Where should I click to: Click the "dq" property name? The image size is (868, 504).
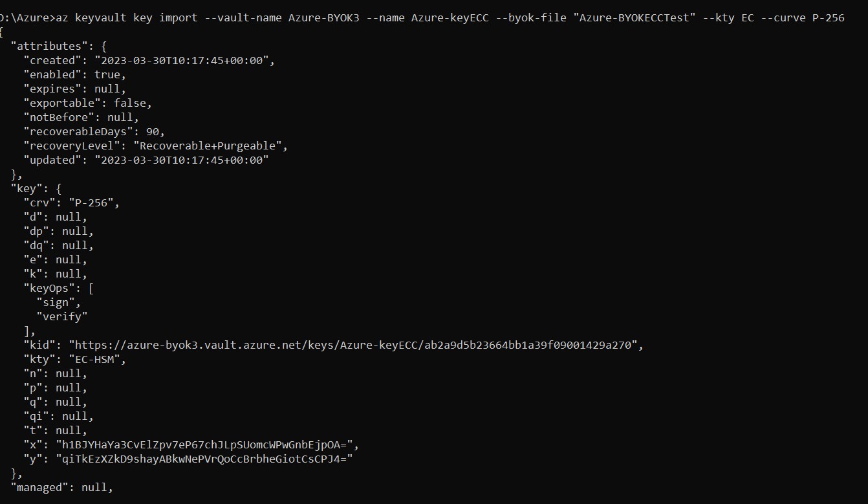[x=36, y=245]
